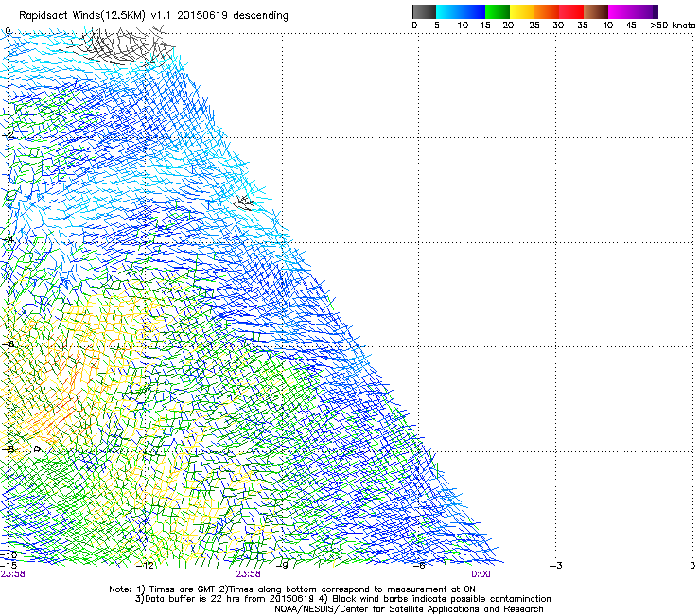The image size is (700, 615).
Task: Click the '25' label under the color bar
Action: (534, 26)
